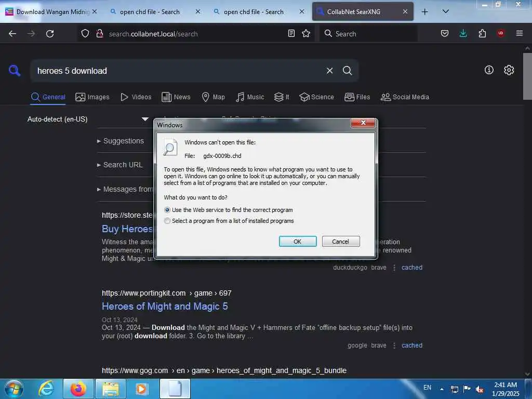Open Windows Explorer from taskbar
Screen dimensions: 532x399
tap(111, 389)
